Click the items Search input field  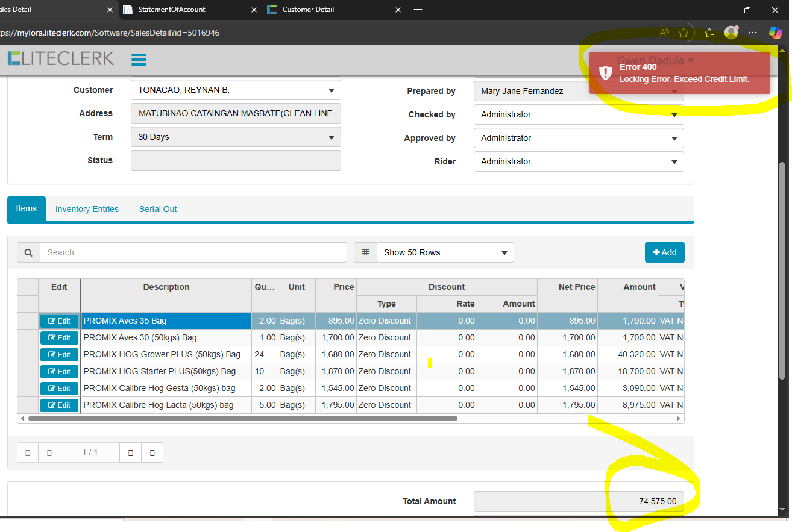193,252
